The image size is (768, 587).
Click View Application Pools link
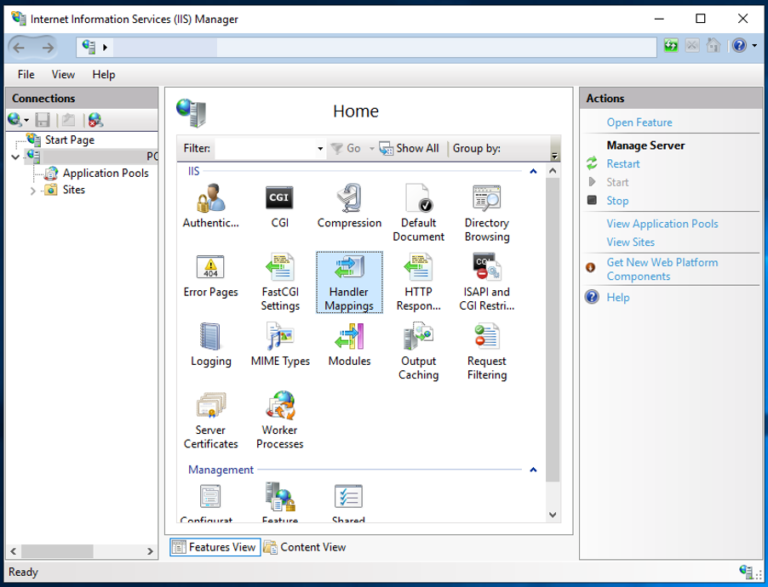pyautogui.click(x=662, y=224)
